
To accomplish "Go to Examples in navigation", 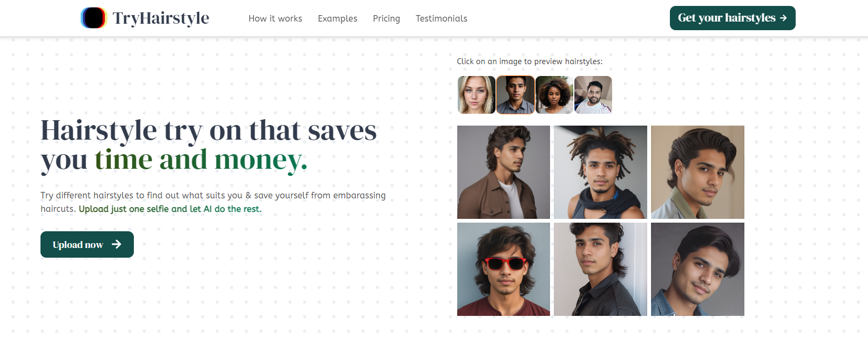I will click(337, 18).
